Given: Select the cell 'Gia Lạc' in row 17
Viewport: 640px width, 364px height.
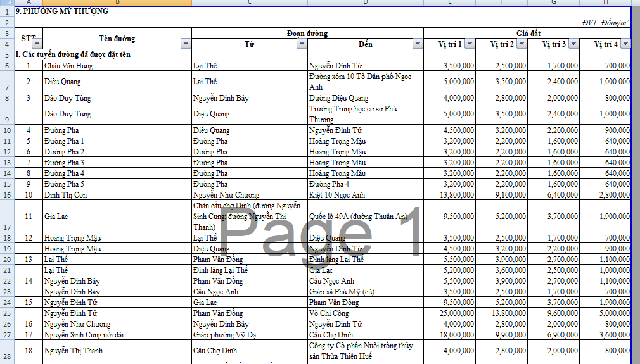Looking at the screenshot, I should coord(117,216).
